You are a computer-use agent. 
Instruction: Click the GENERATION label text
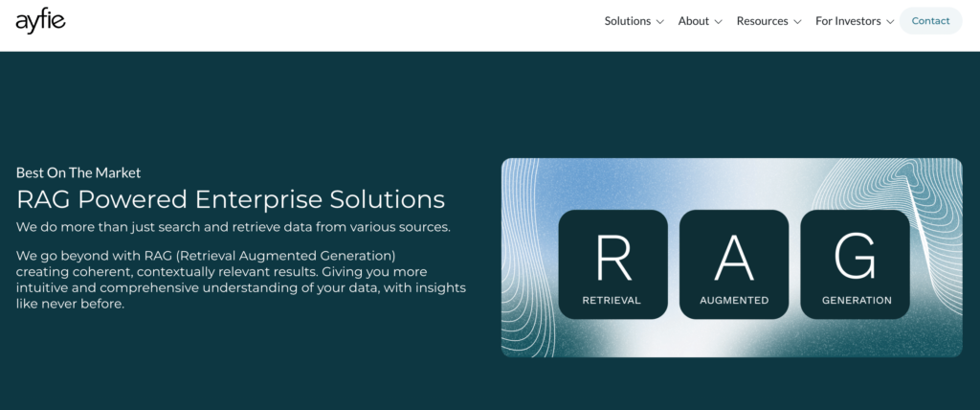point(856,300)
